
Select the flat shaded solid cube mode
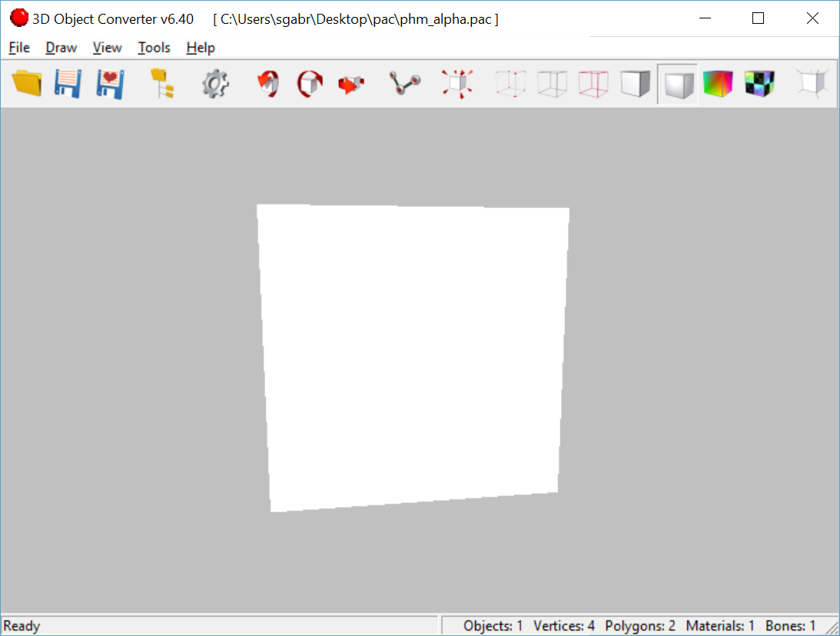[x=635, y=83]
